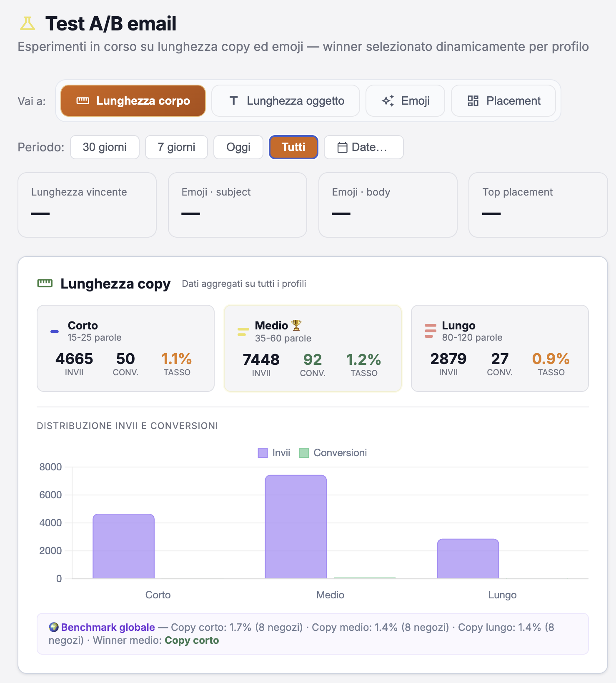Click the 0.9% tasso value on Lungo
The height and width of the screenshot is (683, 616).
551,359
